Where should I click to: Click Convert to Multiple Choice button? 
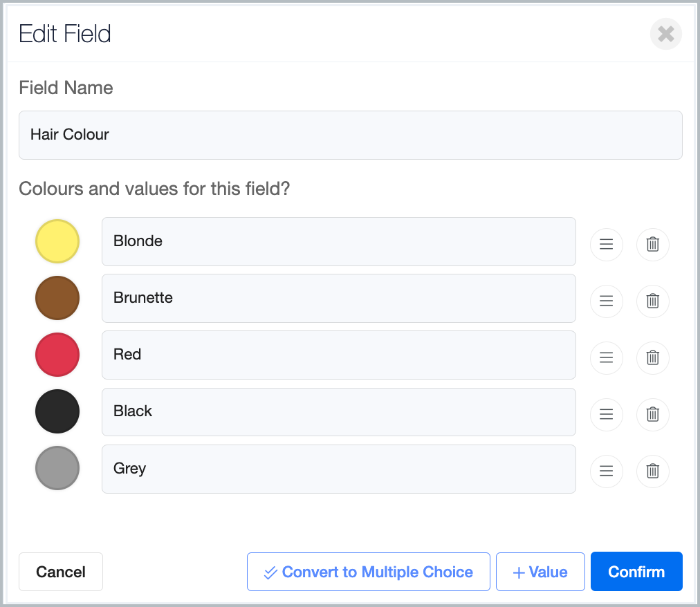click(368, 572)
